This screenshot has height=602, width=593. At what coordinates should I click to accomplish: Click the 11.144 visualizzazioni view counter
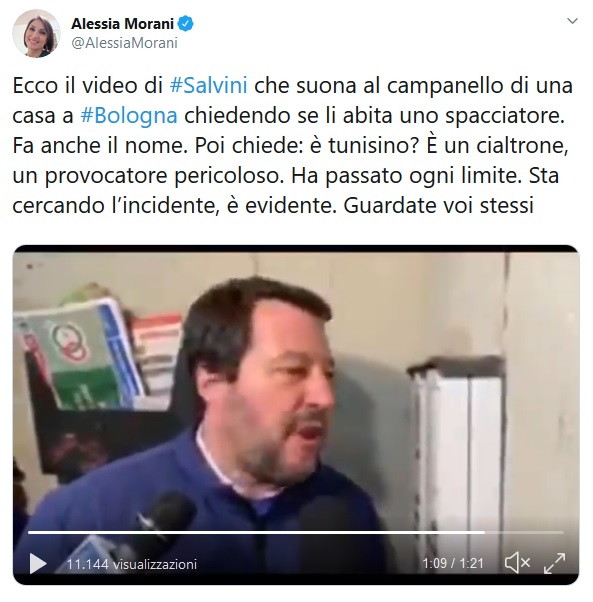[x=132, y=564]
